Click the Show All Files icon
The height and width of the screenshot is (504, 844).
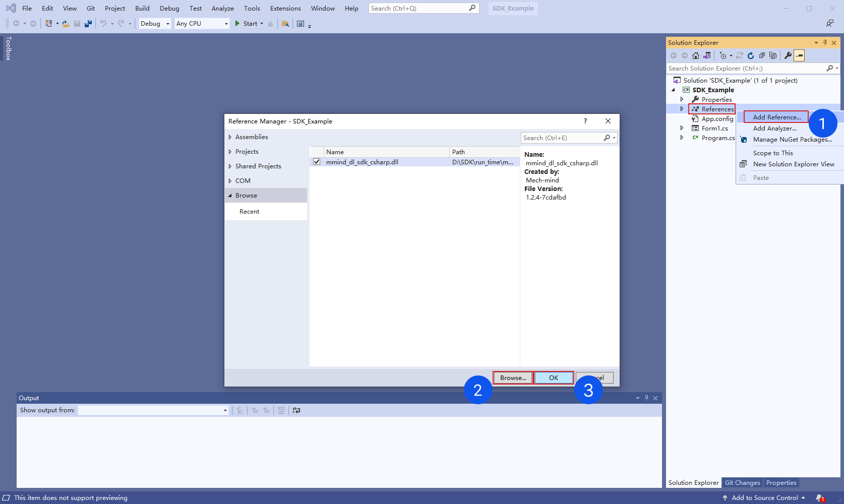coord(773,55)
